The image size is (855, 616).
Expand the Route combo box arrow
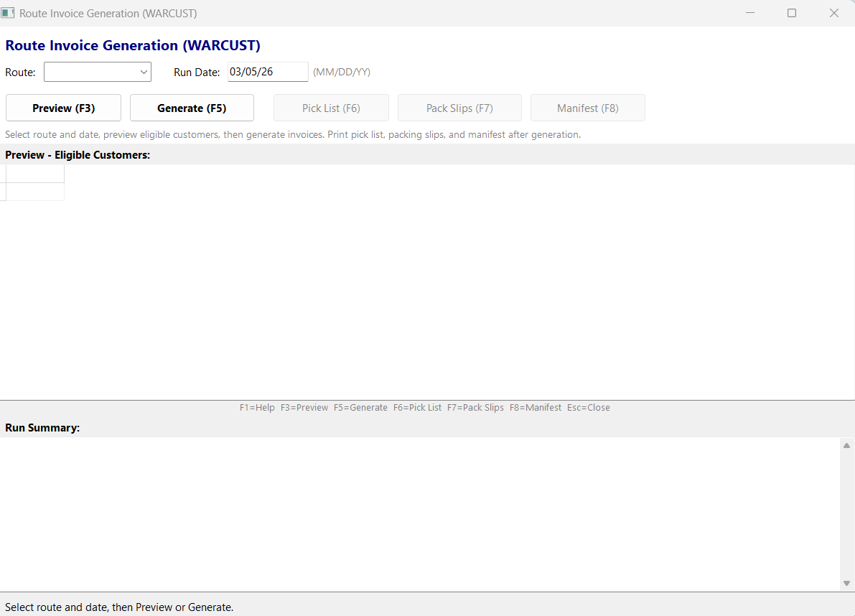[x=144, y=72]
